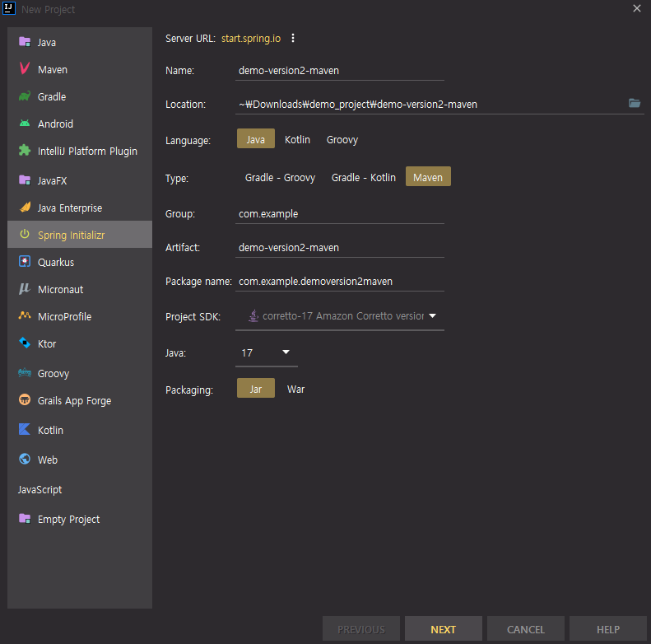The width and height of the screenshot is (651, 644).
Task: Open the Server URL three-dot options
Action: pyautogui.click(x=293, y=38)
